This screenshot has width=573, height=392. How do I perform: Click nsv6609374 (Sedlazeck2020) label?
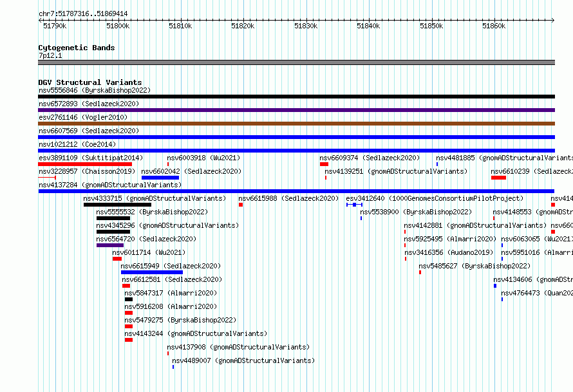click(x=370, y=158)
